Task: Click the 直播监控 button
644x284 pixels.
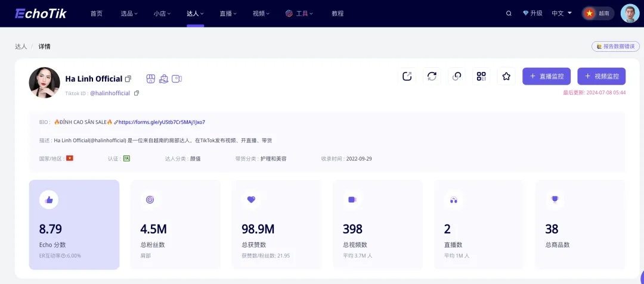Action: point(546,76)
